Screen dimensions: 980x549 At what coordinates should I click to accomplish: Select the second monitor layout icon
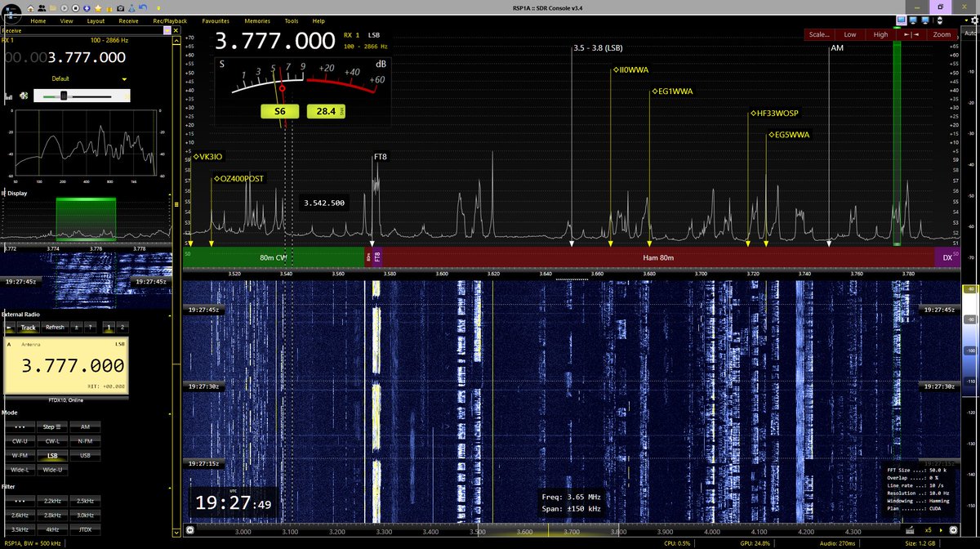coord(913,20)
